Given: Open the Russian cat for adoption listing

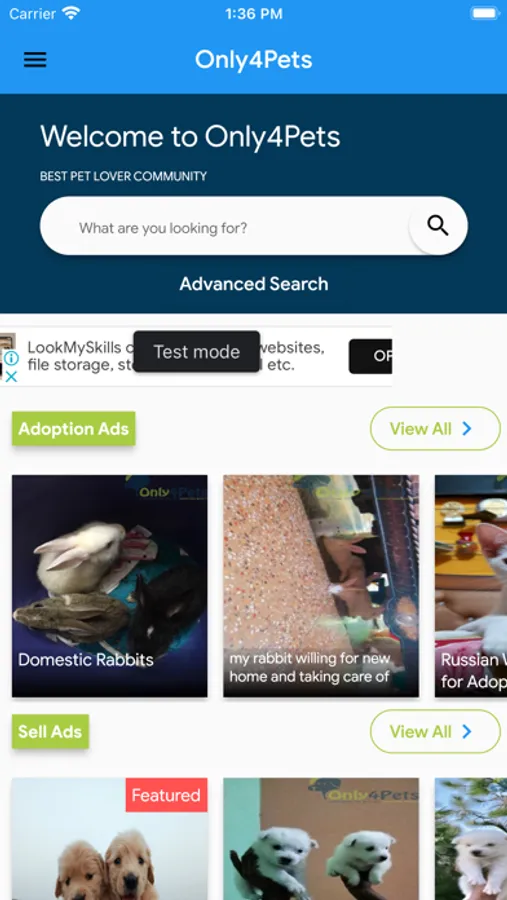Looking at the screenshot, I should pos(471,586).
